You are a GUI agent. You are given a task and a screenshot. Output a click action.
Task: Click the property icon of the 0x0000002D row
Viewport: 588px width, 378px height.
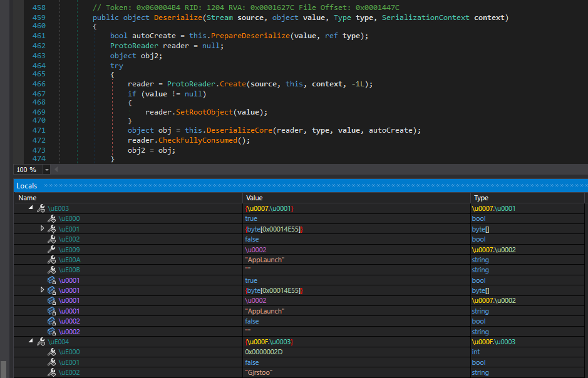point(51,352)
